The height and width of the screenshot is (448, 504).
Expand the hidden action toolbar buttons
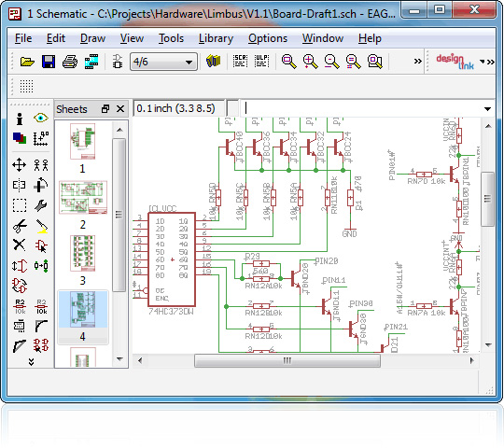[417, 61]
